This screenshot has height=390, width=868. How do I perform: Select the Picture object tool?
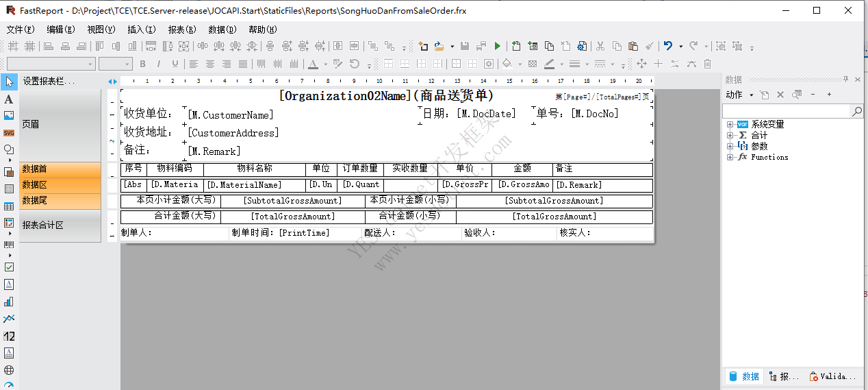tap(9, 116)
